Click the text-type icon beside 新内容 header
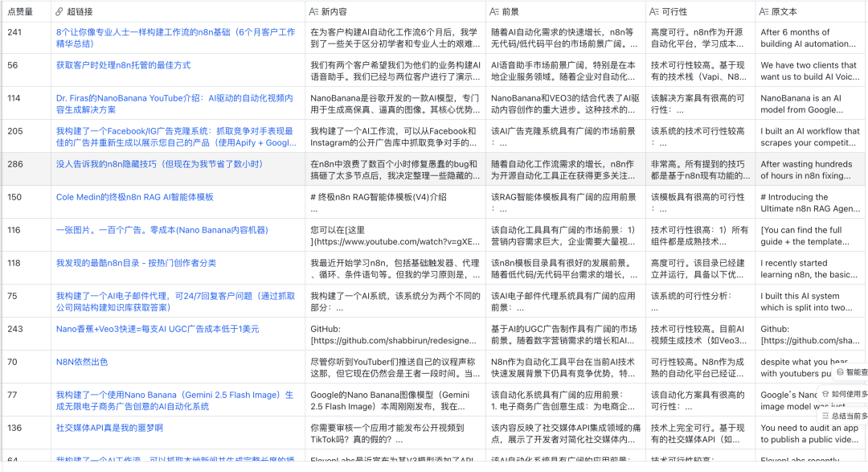868x472 pixels. coord(313,12)
